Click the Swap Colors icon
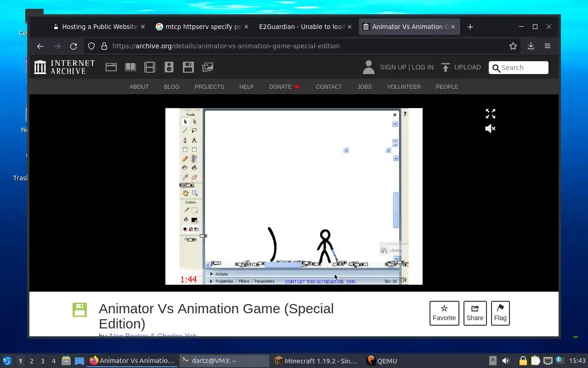Image resolution: width=588 pixels, height=368 pixels. tap(197, 229)
